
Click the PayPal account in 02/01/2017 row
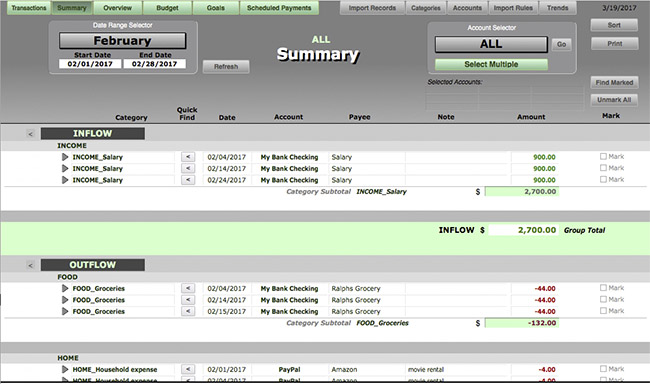coord(289,369)
